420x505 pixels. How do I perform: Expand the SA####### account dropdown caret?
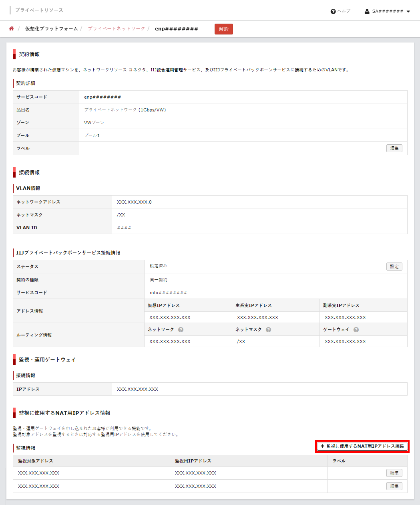(408, 11)
